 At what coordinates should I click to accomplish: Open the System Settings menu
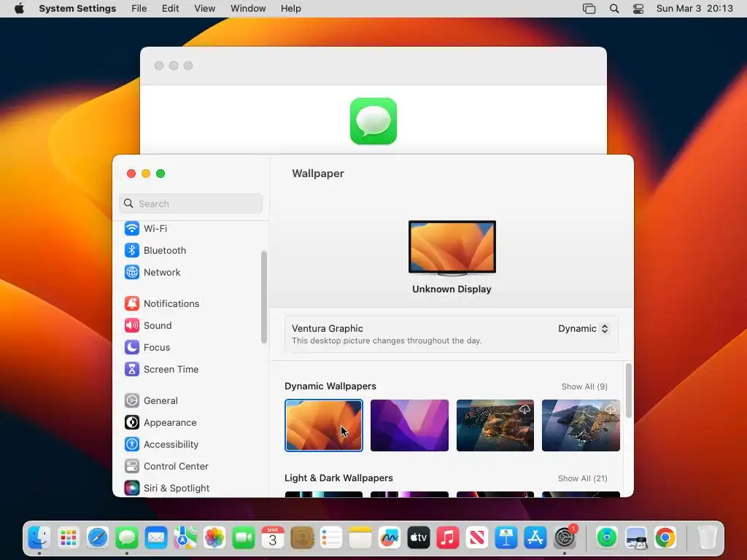coord(77,9)
